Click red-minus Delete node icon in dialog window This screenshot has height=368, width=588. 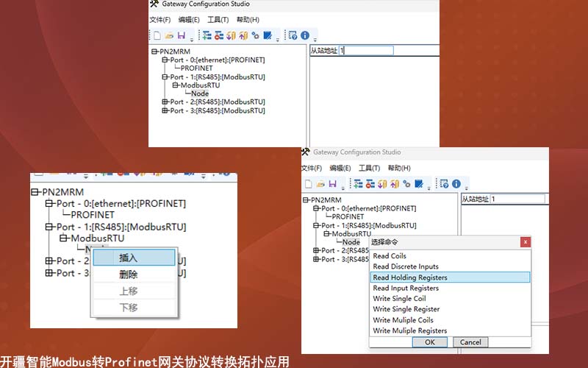click(370, 183)
